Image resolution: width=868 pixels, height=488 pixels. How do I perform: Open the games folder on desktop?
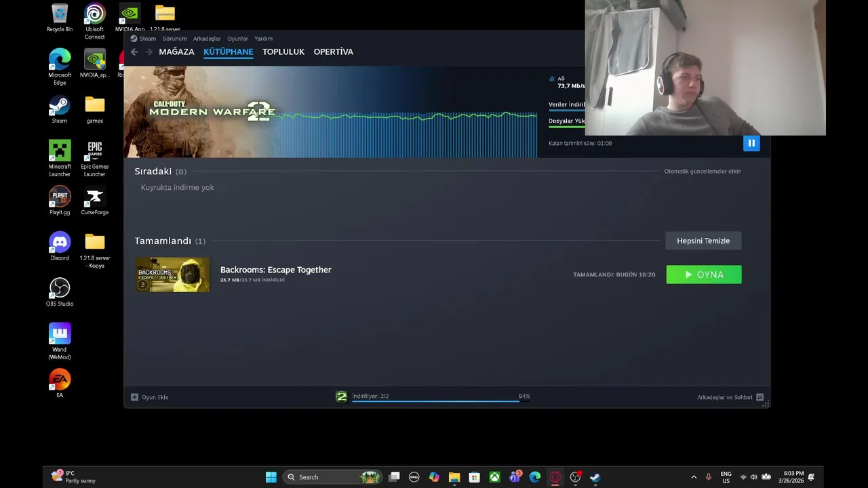(x=95, y=110)
